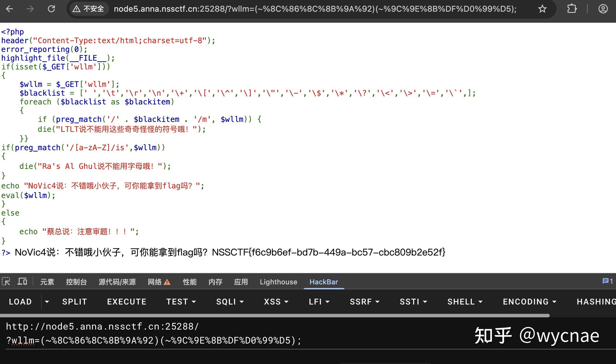Screen dimensions: 616x364
Task: Click the EXECUTE button in HackBar
Action: (126, 302)
